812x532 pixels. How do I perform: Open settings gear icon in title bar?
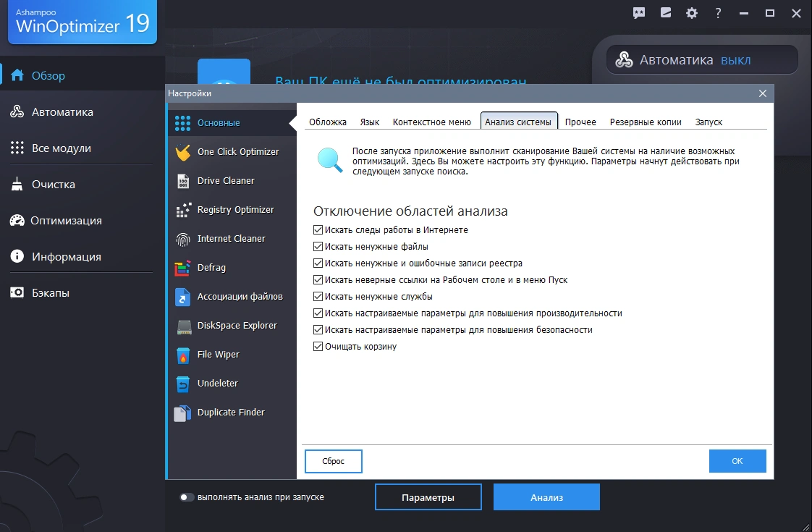pos(692,14)
